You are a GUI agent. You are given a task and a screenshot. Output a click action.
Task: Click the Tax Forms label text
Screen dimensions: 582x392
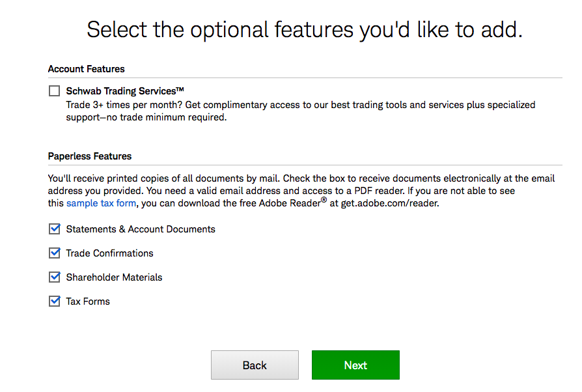click(88, 301)
